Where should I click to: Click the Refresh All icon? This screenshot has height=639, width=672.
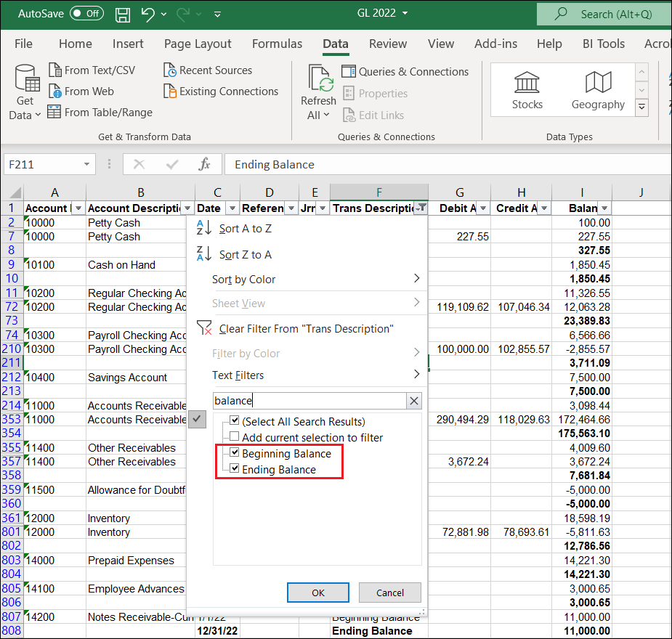click(320, 78)
